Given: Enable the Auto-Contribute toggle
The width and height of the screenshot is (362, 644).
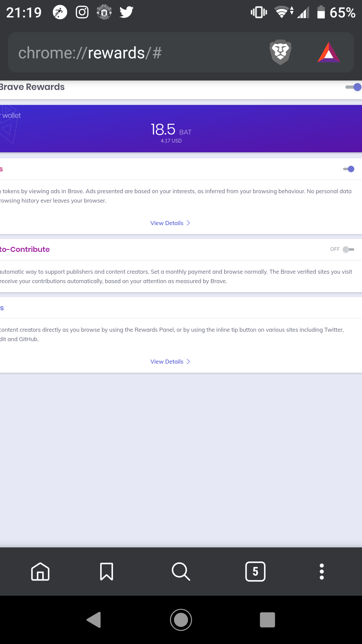Looking at the screenshot, I should coord(349,249).
